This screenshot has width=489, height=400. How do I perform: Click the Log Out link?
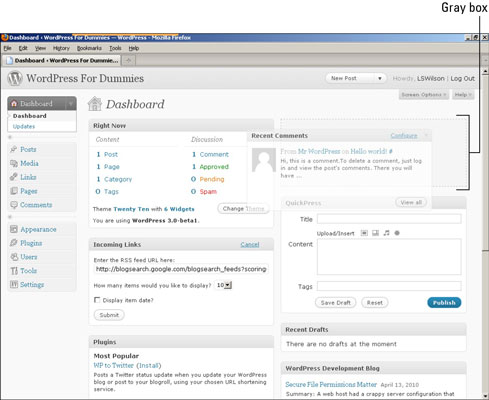click(463, 78)
